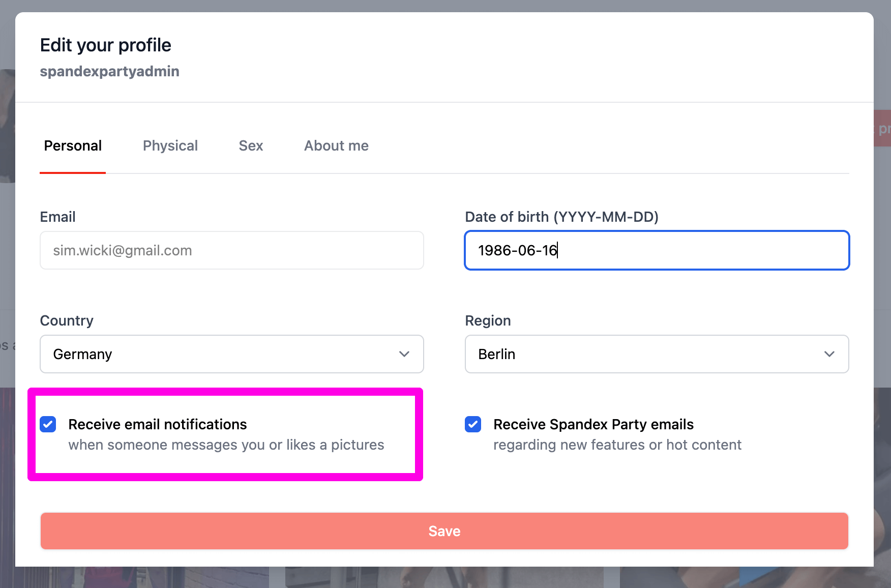The width and height of the screenshot is (891, 588).
Task: Click the 'Date of birth (YYYY-MM-DD)' label
Action: [561, 217]
